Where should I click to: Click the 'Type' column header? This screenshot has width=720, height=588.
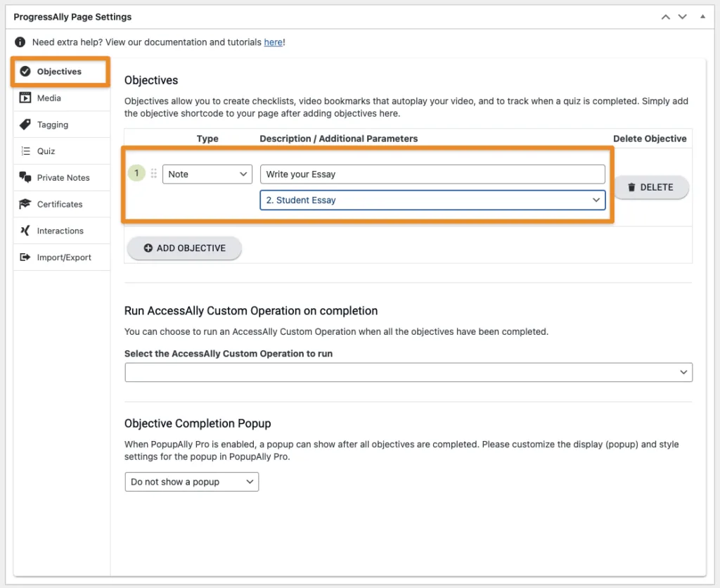tap(207, 139)
